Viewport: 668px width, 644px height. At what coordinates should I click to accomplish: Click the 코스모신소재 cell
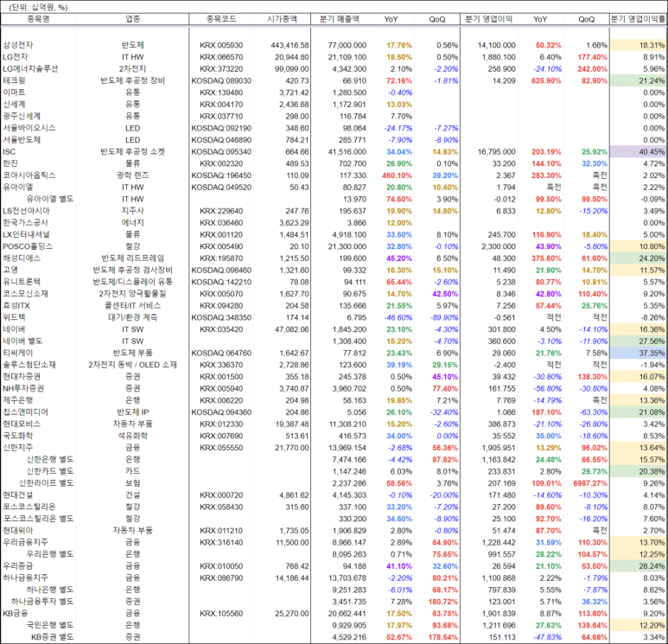pyautogui.click(x=26, y=294)
